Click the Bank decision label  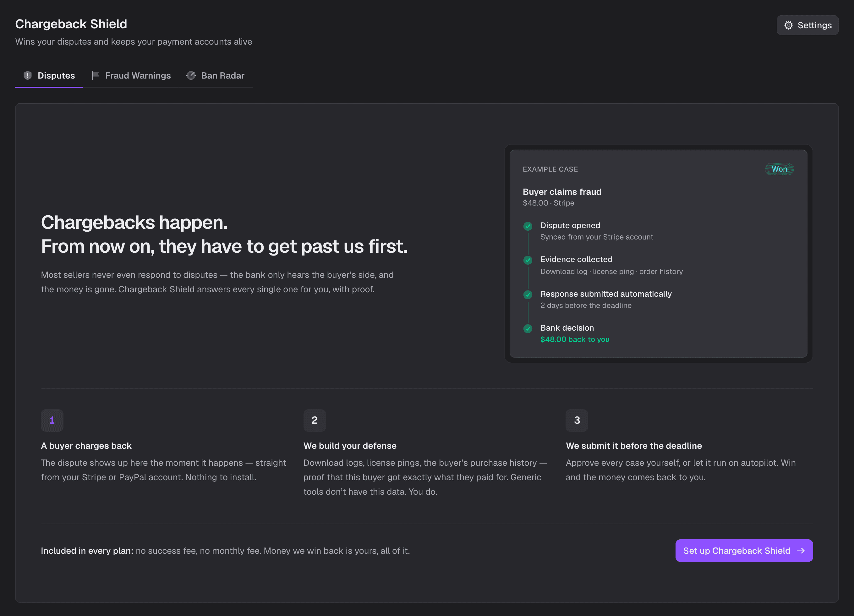pos(567,328)
